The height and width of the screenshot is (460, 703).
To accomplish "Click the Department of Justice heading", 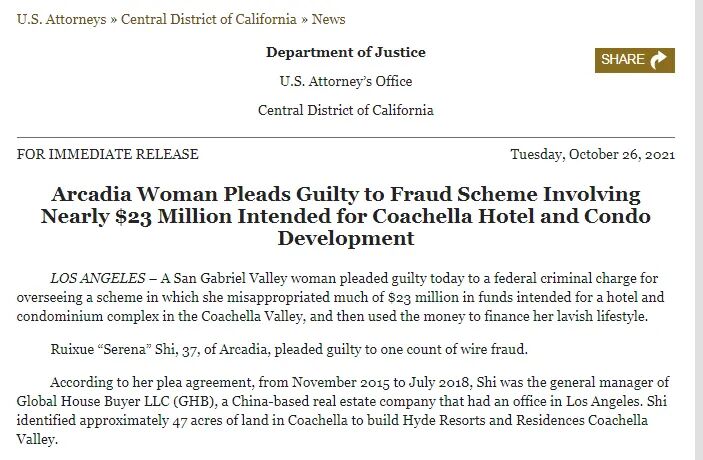I will (x=346, y=52).
